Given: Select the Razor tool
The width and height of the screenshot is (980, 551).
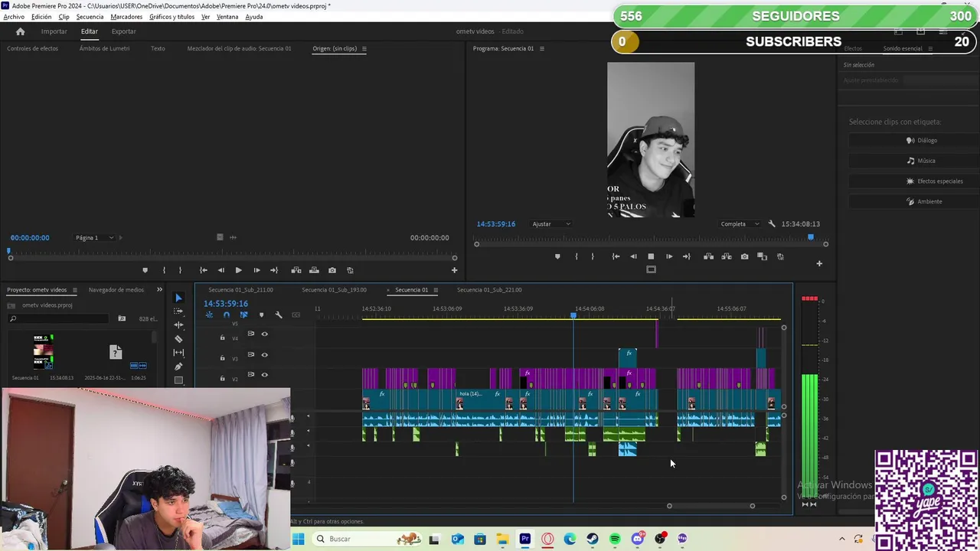Looking at the screenshot, I should click(x=178, y=338).
